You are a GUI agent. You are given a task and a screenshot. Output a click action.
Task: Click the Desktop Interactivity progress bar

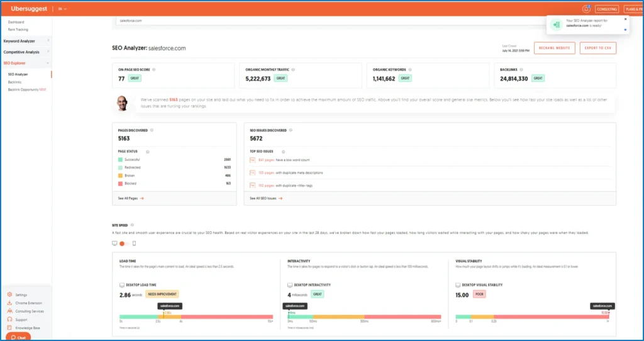click(x=364, y=316)
